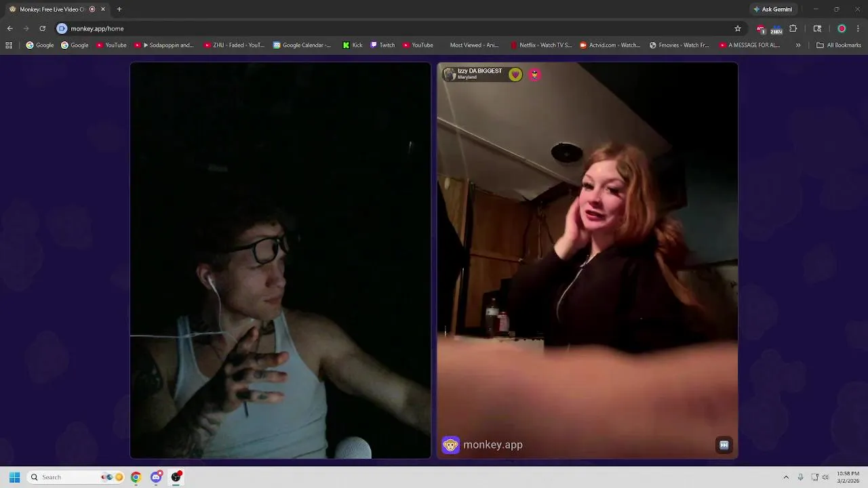Image resolution: width=868 pixels, height=488 pixels.
Task: Click the extension icon showing 21874
Action: click(776, 28)
